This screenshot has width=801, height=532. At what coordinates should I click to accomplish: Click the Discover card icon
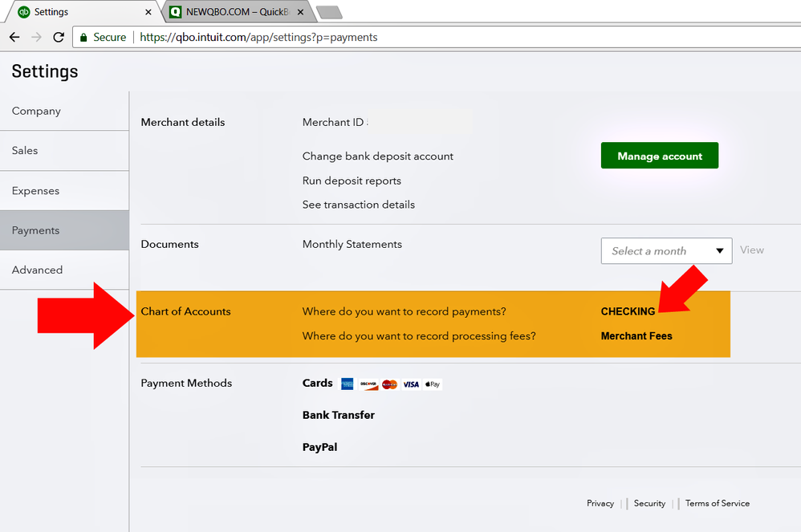[368, 384]
